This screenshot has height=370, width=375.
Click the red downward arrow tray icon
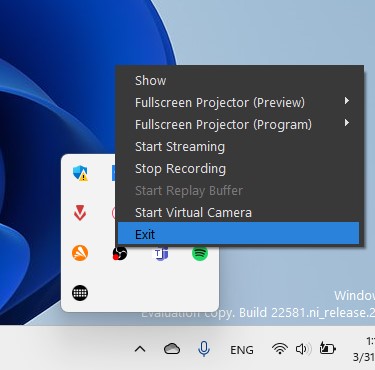tap(80, 213)
